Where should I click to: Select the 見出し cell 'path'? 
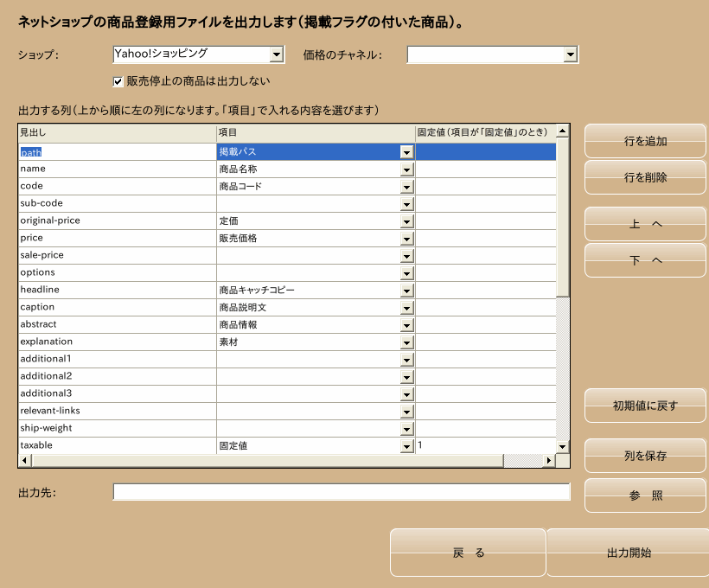[x=118, y=152]
